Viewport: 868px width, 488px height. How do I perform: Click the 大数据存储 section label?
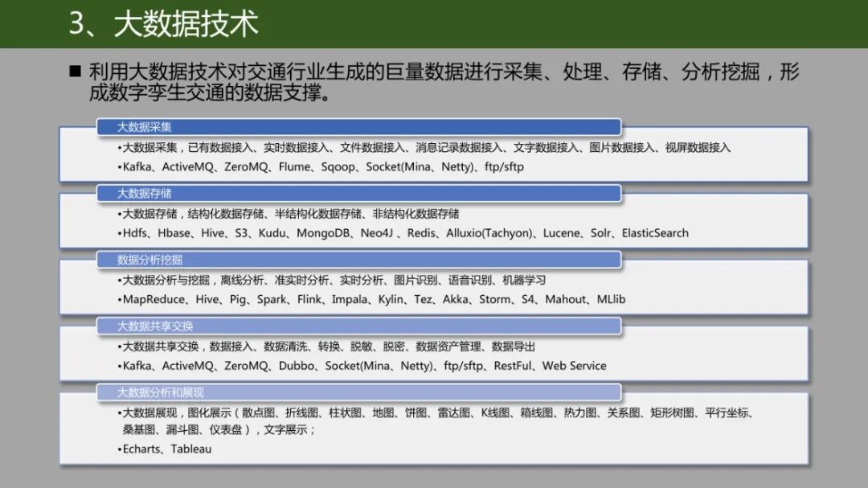point(145,193)
